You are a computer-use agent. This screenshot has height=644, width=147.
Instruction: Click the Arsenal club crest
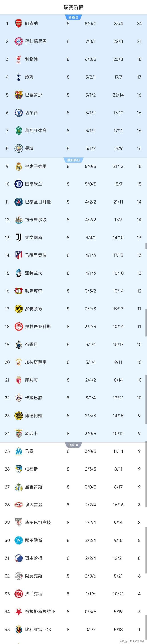coord(19,23)
